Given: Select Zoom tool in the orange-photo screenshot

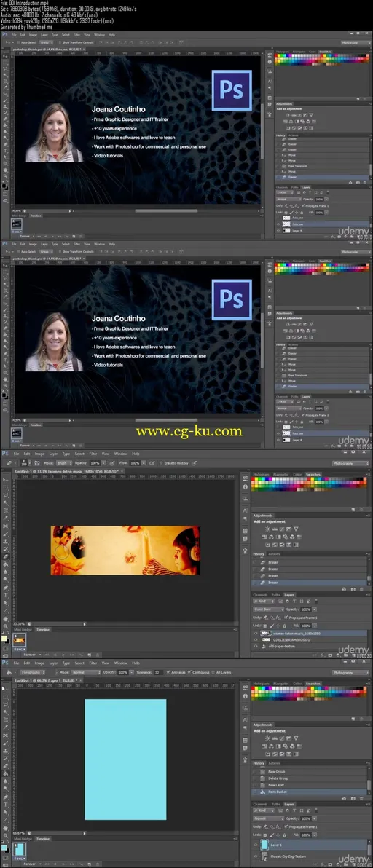Looking at the screenshot, I should [x=5, y=627].
